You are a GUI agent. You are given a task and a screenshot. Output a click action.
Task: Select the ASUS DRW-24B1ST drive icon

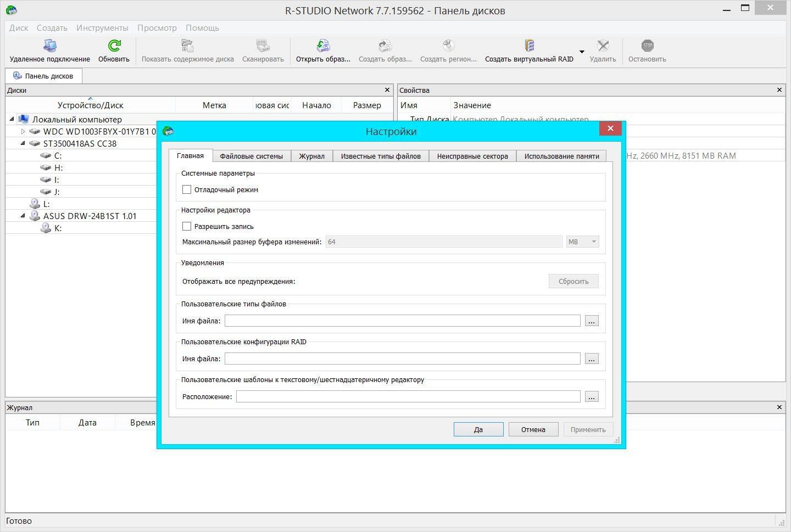coord(35,216)
